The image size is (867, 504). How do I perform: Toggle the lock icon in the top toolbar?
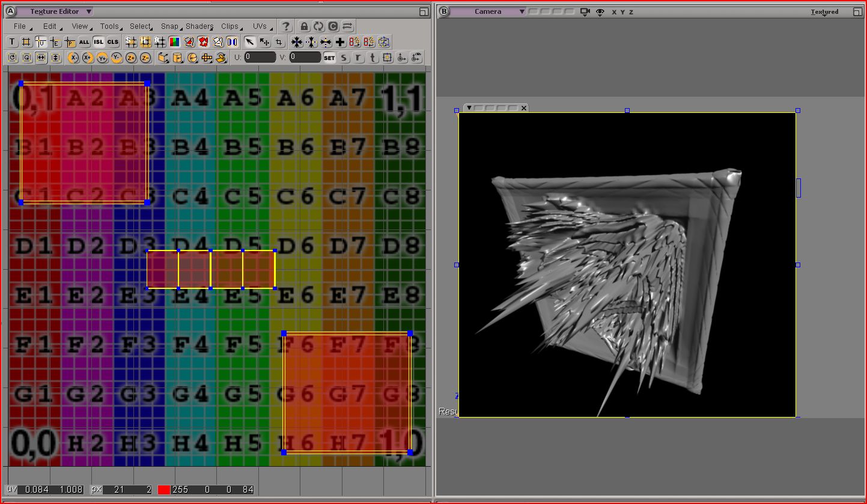tap(304, 26)
